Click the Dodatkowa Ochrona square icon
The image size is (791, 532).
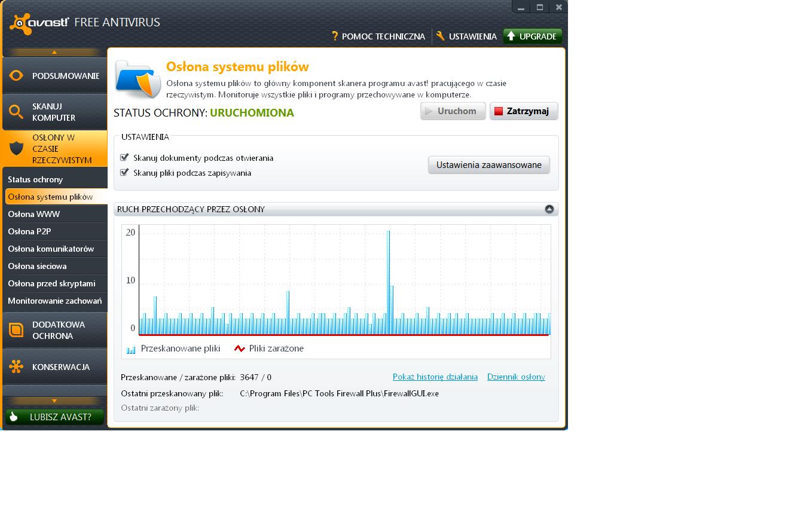[16, 330]
